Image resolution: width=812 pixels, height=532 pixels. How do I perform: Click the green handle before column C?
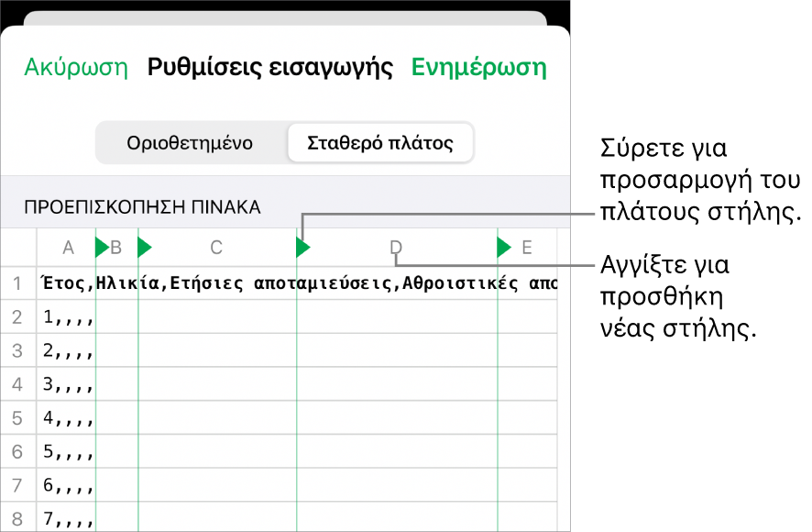[145, 247]
